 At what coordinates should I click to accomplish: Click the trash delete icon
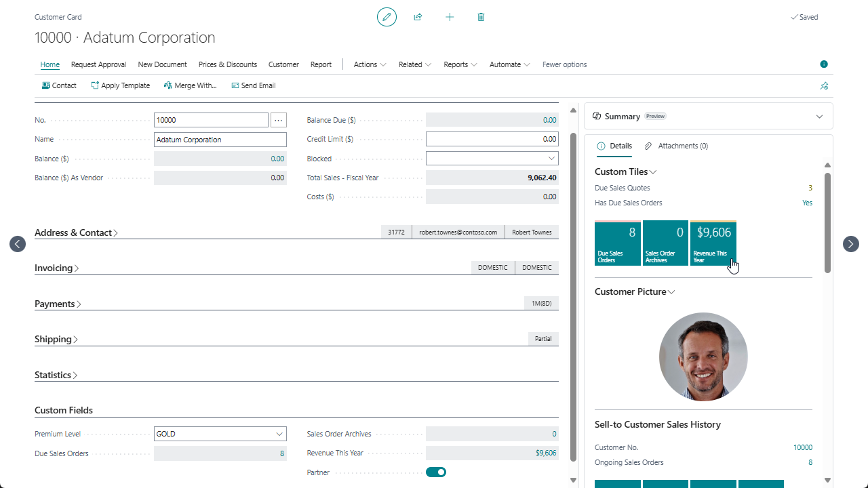point(481,17)
